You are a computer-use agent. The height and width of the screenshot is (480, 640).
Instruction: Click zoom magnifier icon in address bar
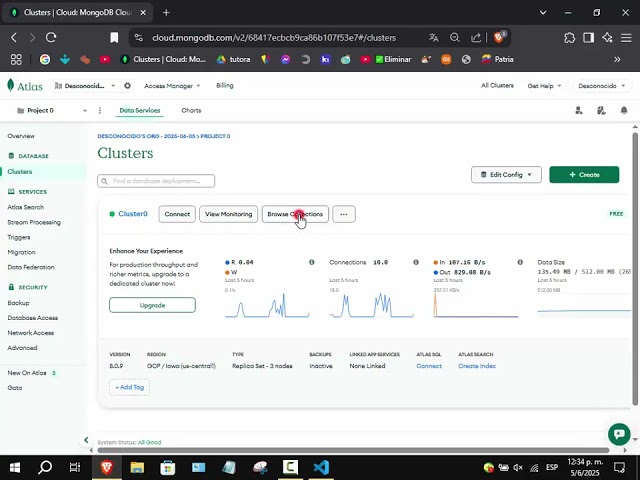[x=454, y=38]
